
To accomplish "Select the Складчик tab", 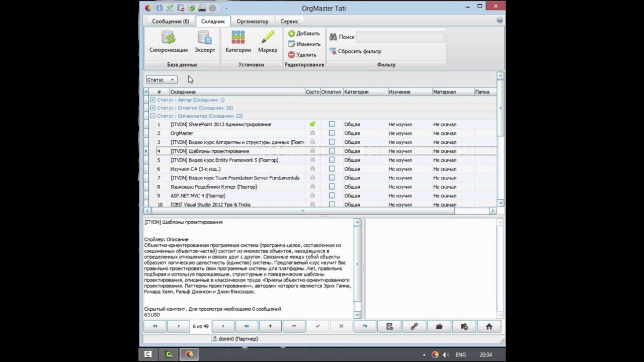I will coord(213,21).
